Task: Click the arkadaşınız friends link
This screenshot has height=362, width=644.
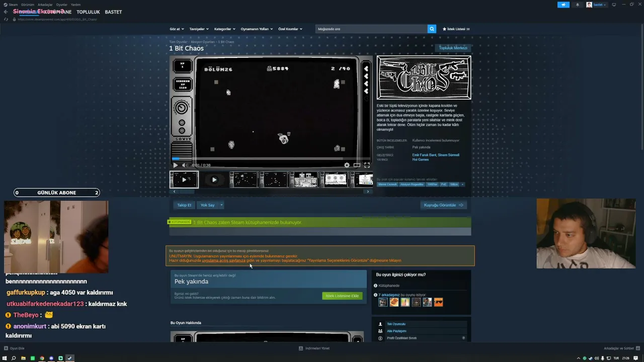Action: click(391, 295)
